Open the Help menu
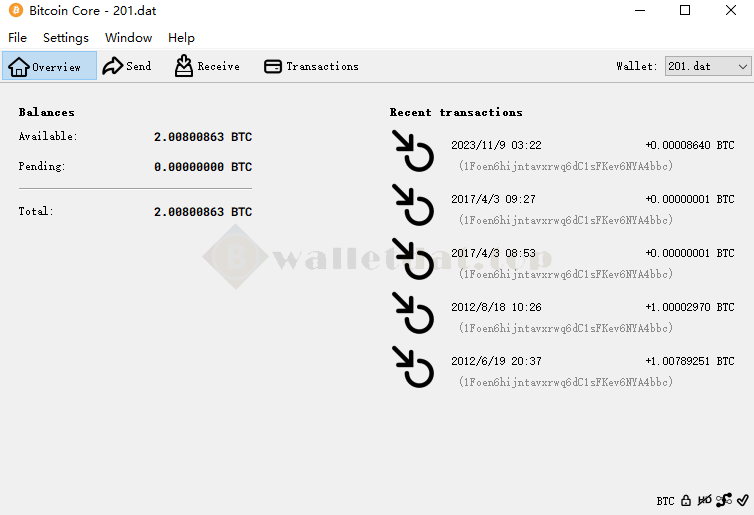This screenshot has width=754, height=515. click(x=181, y=38)
